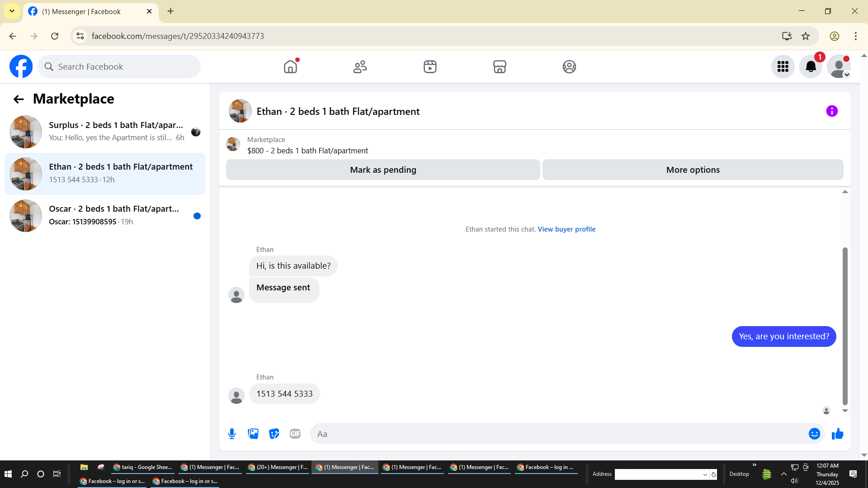
Task: Click the 'Message sent' bubble
Action: click(x=283, y=289)
